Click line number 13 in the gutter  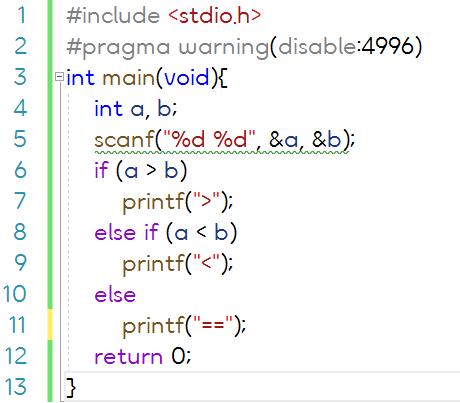(15, 387)
